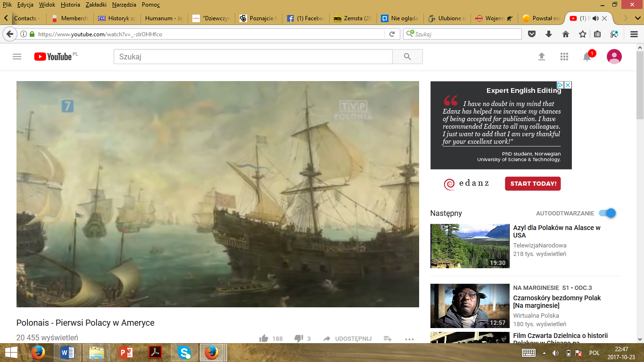
Task: Open PowerPoint from the taskbar
Action: tap(125, 352)
